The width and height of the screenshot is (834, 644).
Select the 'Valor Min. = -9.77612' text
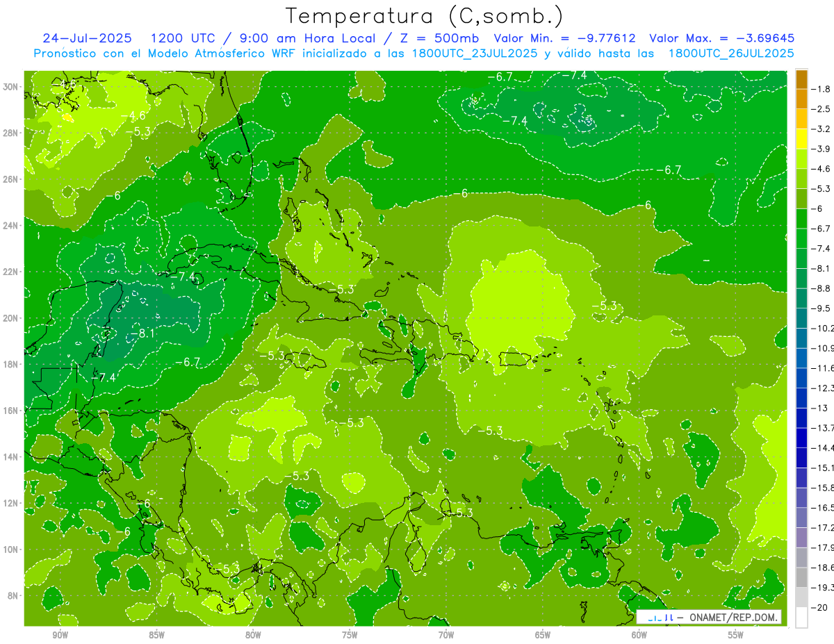tap(566, 38)
